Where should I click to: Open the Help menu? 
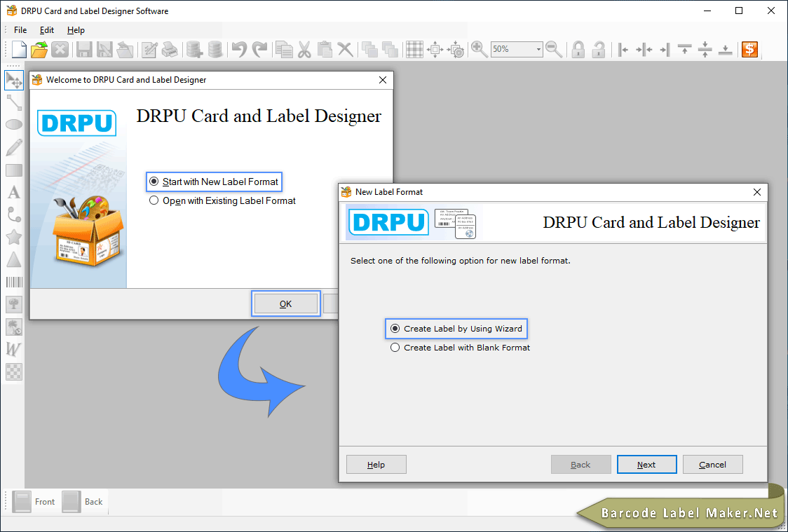click(76, 30)
